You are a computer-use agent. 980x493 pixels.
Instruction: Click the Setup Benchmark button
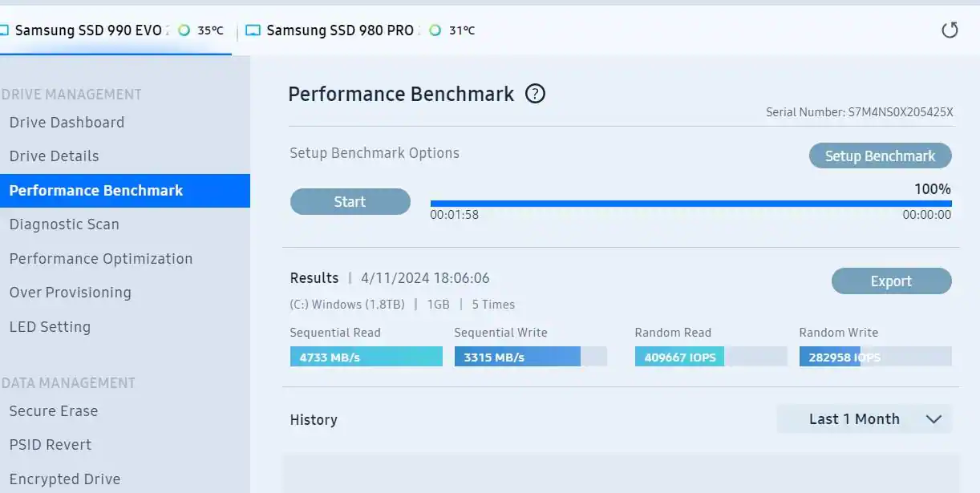880,156
